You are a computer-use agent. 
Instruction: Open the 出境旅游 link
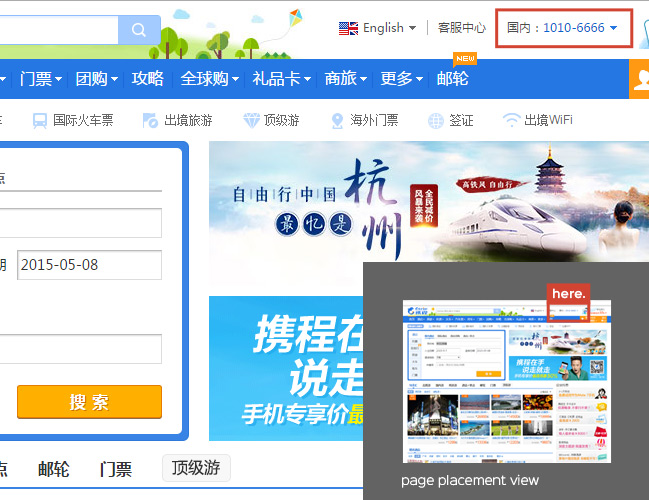click(x=188, y=120)
